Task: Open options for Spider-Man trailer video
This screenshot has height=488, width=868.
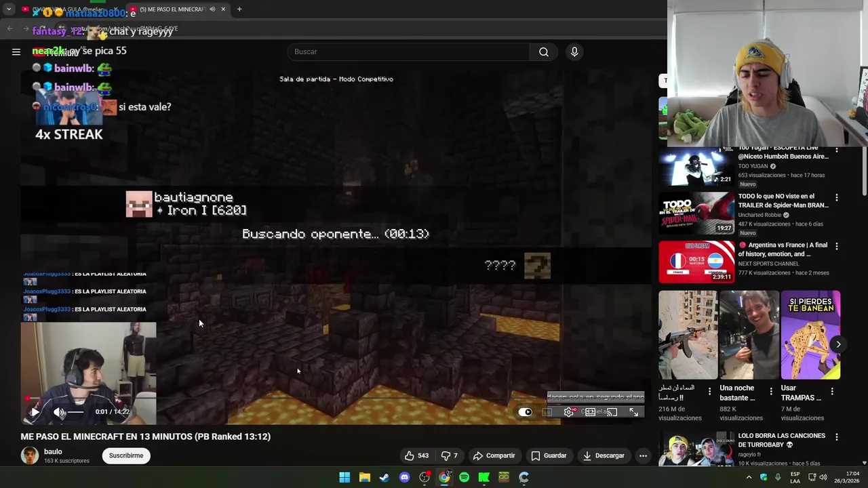Action: tap(837, 197)
